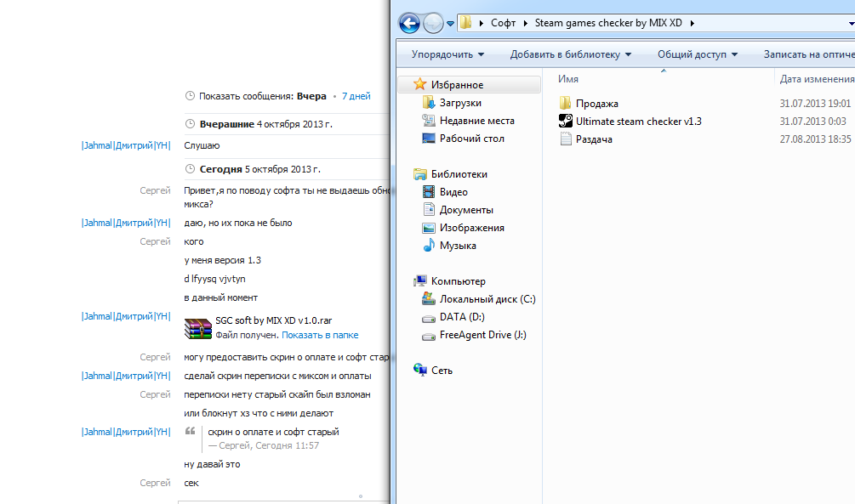Click the Продажа folder name

coord(597,104)
